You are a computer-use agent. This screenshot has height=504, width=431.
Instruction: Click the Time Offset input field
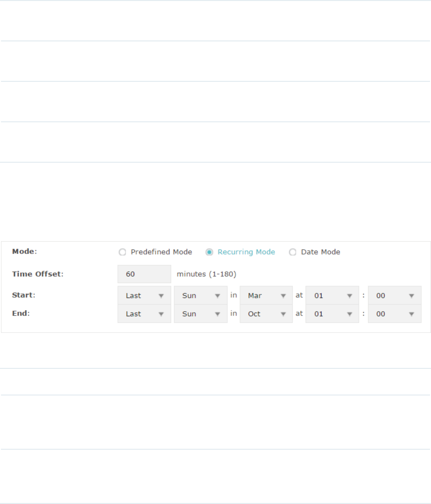(144, 274)
